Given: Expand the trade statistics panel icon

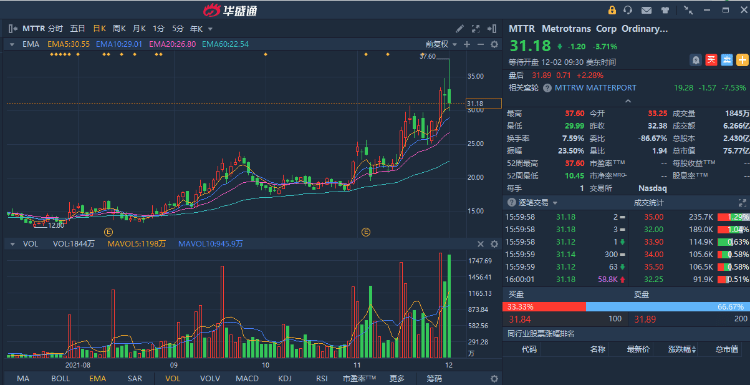Looking at the screenshot, I should (742, 203).
